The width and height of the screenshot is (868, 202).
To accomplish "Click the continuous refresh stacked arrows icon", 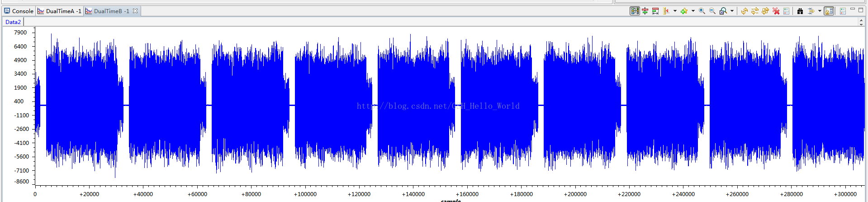I will [x=765, y=11].
